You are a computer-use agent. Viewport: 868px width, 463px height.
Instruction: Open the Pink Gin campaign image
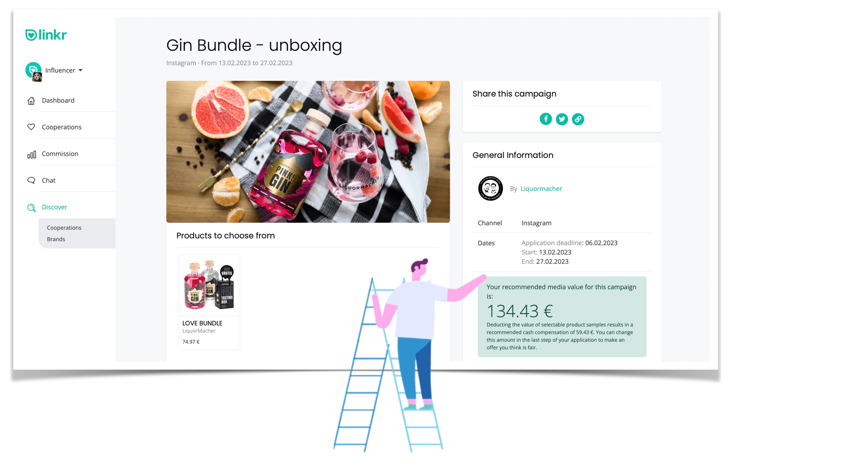click(308, 152)
